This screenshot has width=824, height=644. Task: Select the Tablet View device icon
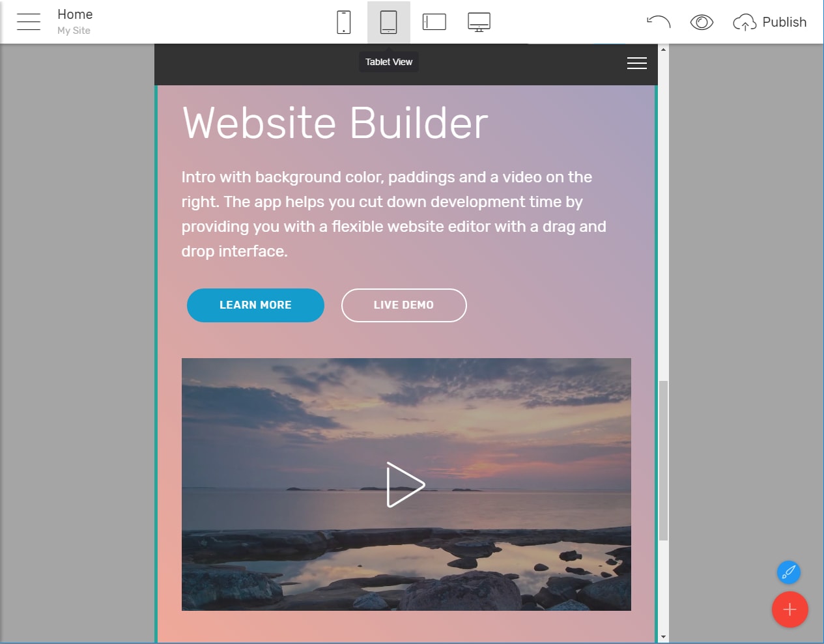pyautogui.click(x=388, y=22)
